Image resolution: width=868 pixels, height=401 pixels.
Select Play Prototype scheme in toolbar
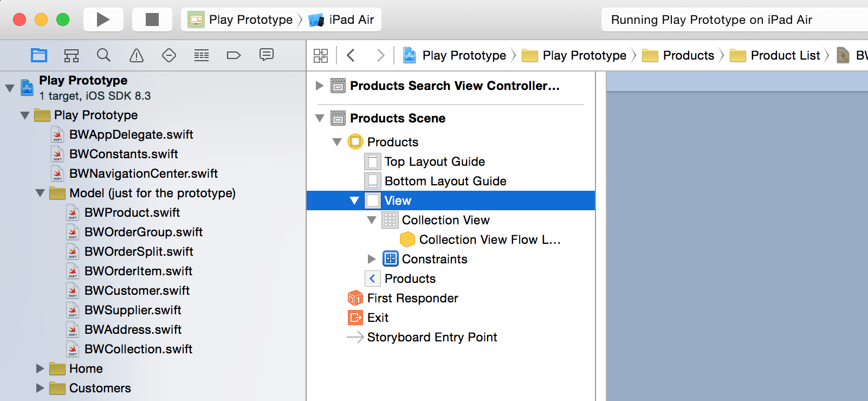[x=240, y=20]
